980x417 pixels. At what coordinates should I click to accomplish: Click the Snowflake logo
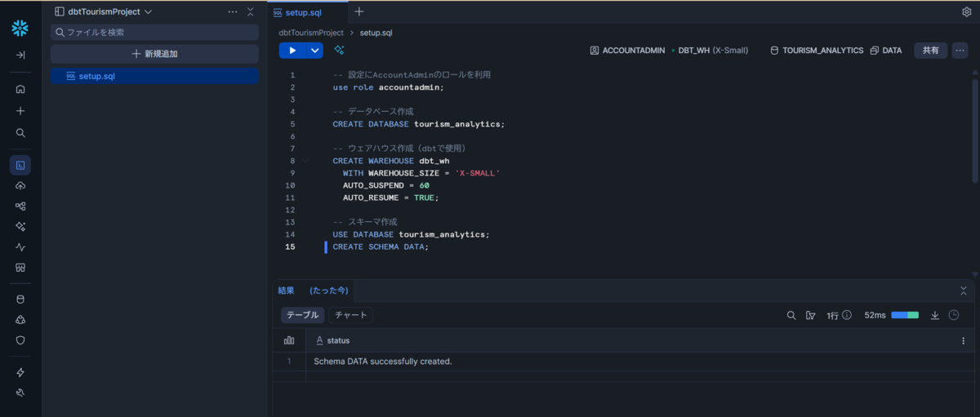click(20, 29)
